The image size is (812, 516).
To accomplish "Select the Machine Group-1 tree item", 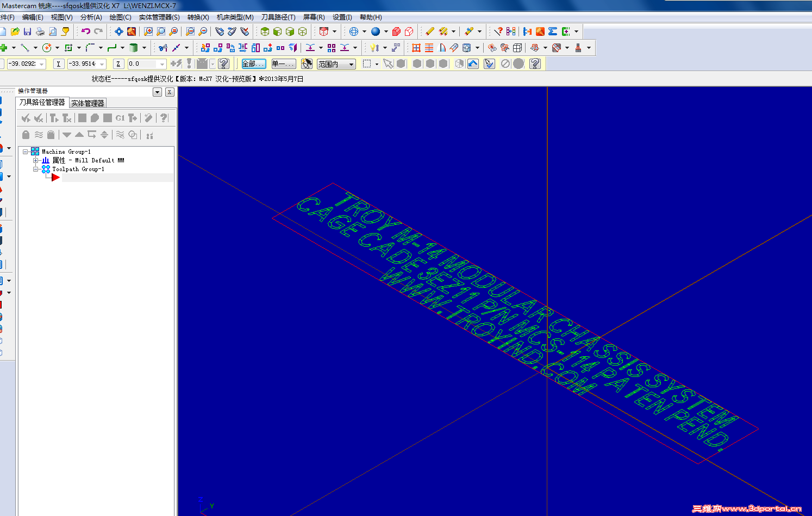I will (66, 152).
